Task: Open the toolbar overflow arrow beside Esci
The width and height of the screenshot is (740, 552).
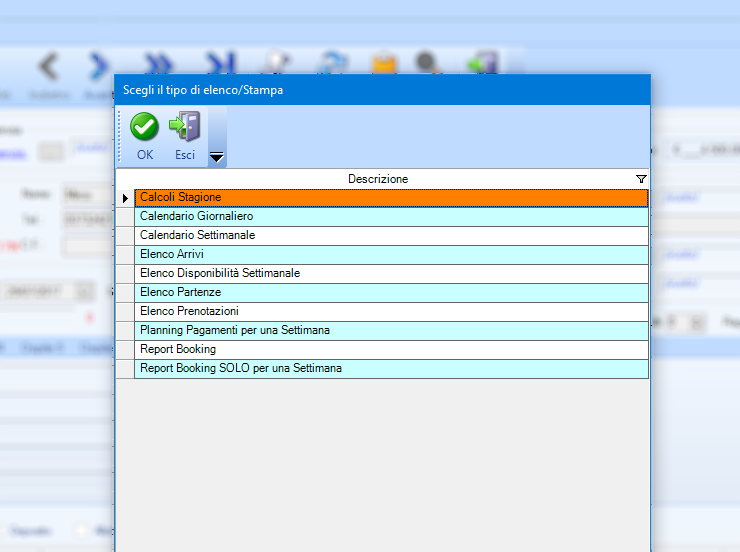Action: pos(216,157)
